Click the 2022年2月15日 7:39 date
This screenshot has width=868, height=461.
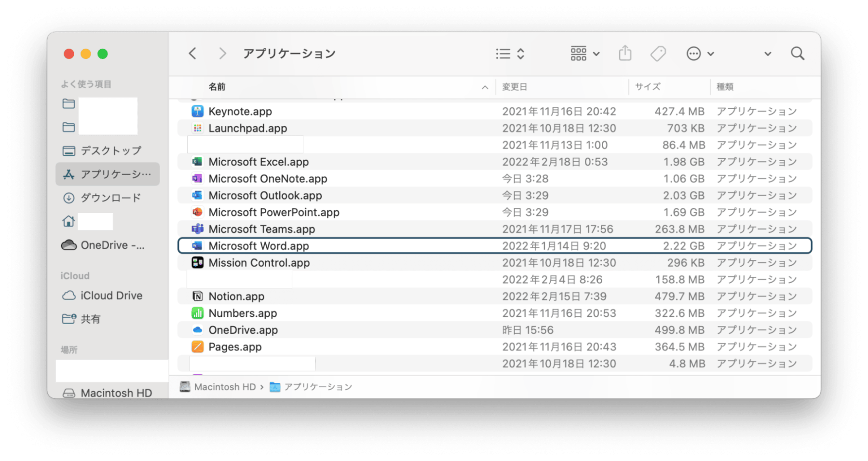(555, 297)
